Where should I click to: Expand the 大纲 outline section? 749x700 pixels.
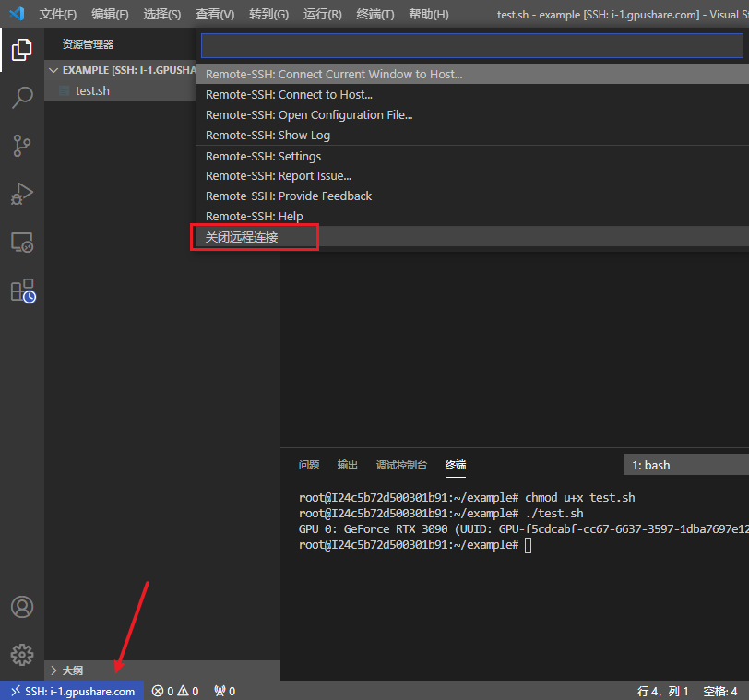pyautogui.click(x=162, y=670)
